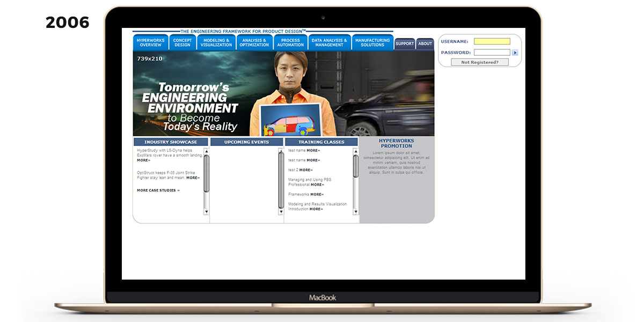Click the login submit arrow icon
This screenshot has height=322, width=644.
(515, 53)
